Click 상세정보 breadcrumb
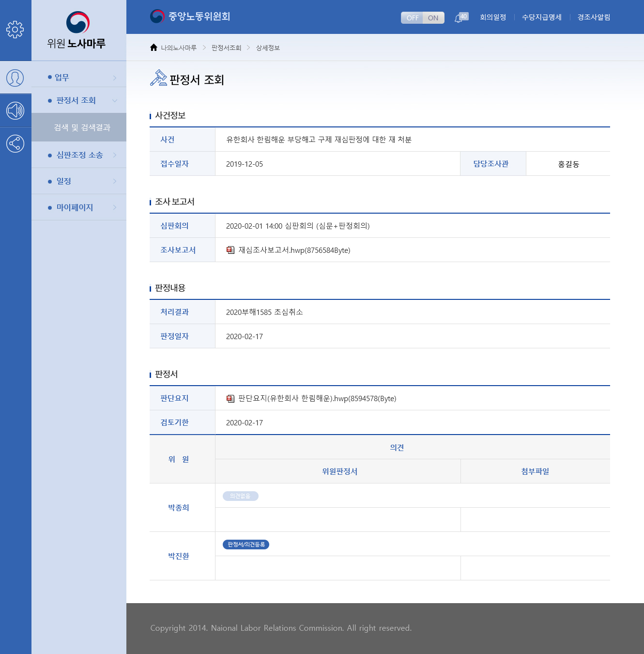 [268, 48]
